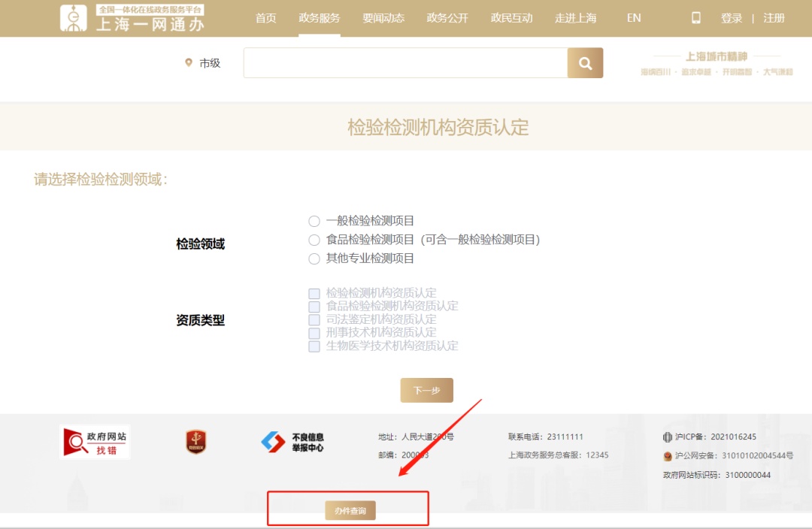Open 走进上海 navigation item
Viewport: 812px width, 529px height.
coord(576,18)
